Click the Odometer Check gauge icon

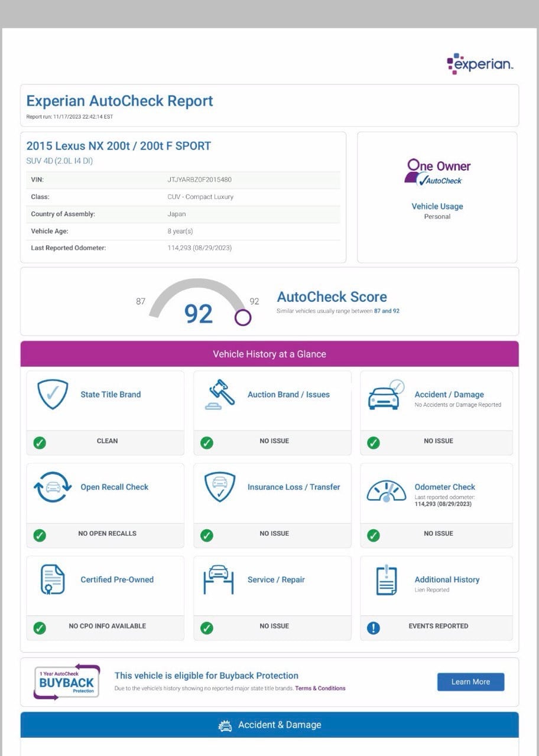(x=386, y=490)
